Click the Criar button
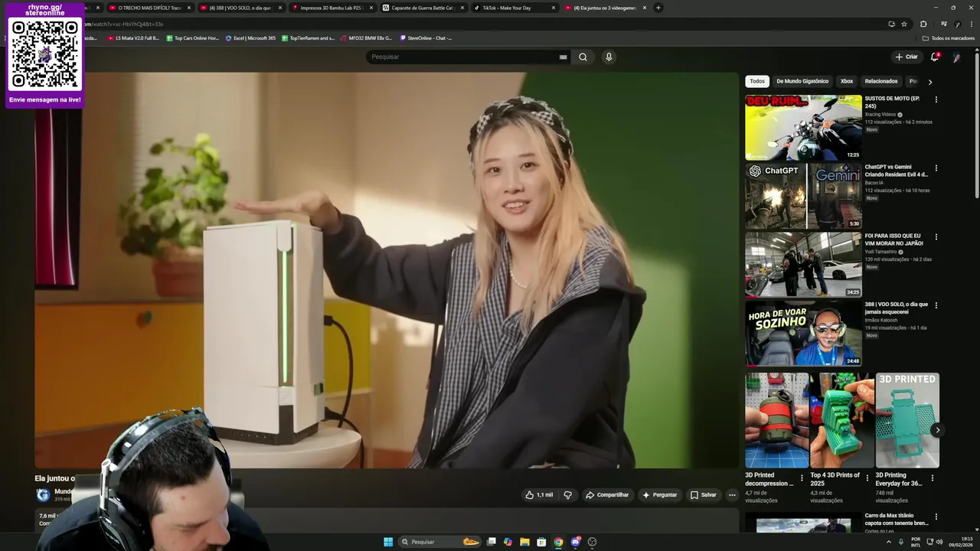 (x=906, y=57)
